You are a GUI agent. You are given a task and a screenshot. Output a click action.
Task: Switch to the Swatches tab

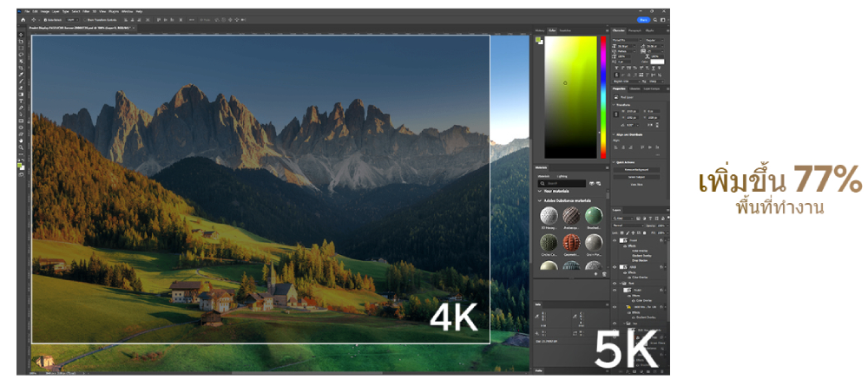(565, 30)
